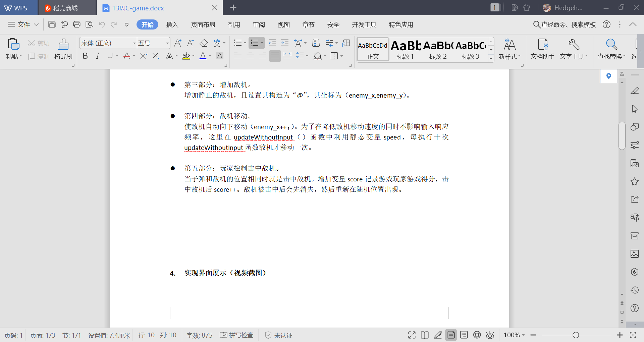Decrease font size icon
The width and height of the screenshot is (644, 342).
coord(190,43)
